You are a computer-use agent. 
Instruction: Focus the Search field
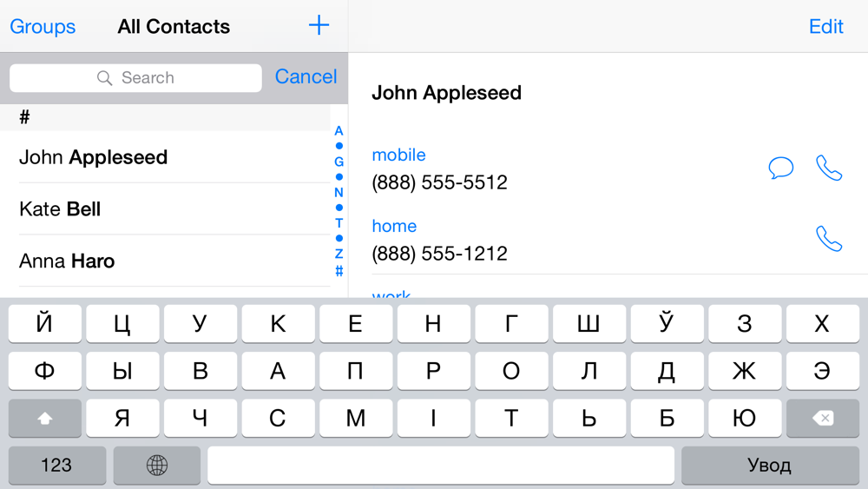135,77
